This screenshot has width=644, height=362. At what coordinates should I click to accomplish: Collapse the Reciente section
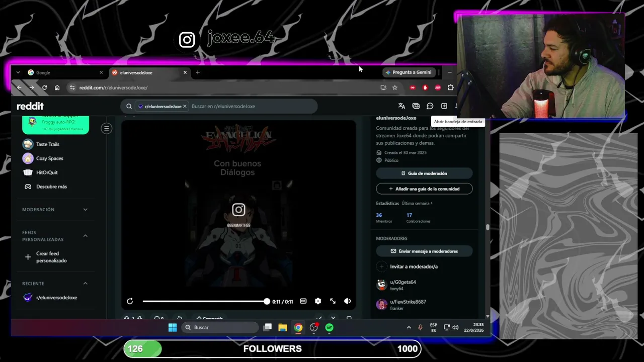pyautogui.click(x=55, y=284)
